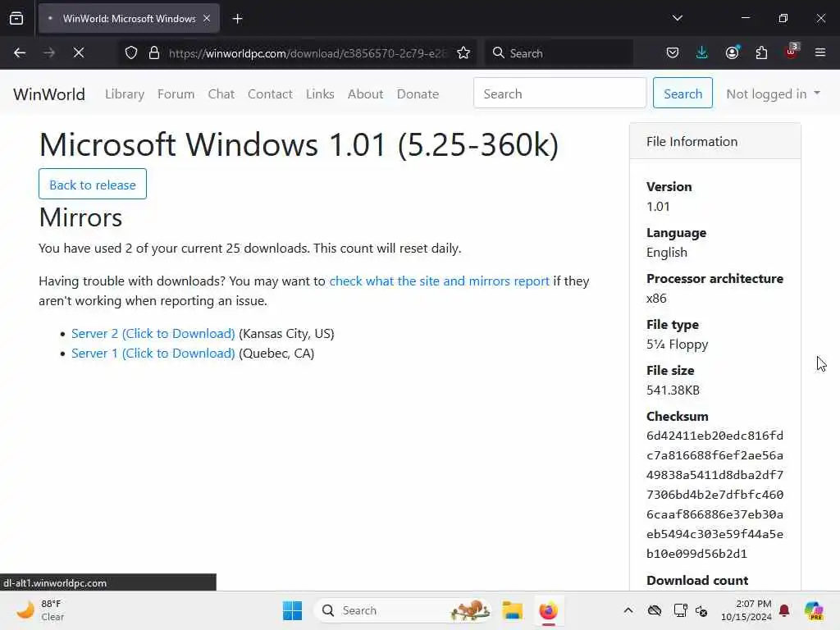Open the Firefox hamburger menu
Viewport: 840px width, 630px height.
click(x=820, y=52)
